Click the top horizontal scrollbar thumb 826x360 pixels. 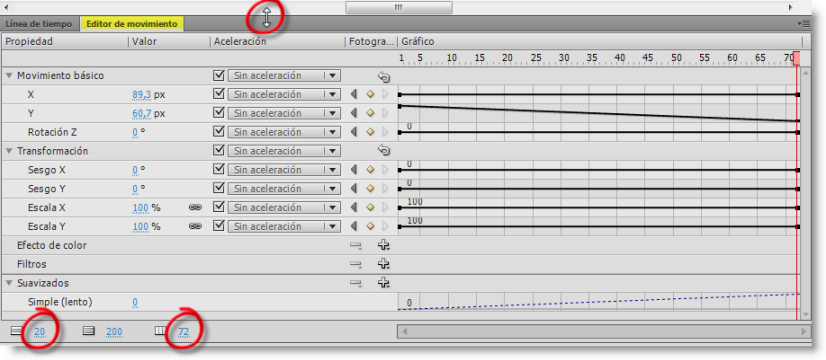coord(399,7)
